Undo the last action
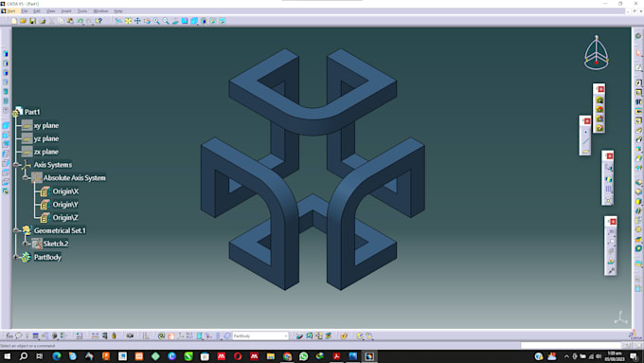Viewport: 644px width, 363px height. coord(80,21)
